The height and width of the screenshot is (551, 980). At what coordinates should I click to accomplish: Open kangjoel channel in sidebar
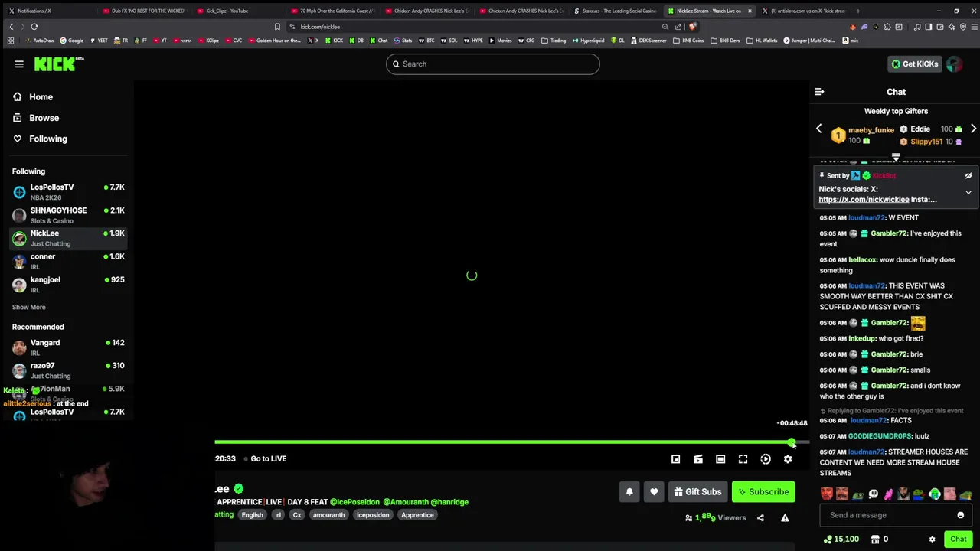pyautogui.click(x=69, y=284)
